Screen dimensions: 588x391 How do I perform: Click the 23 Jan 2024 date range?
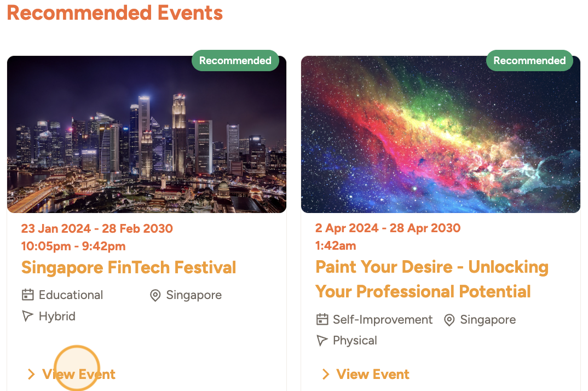coord(97,228)
